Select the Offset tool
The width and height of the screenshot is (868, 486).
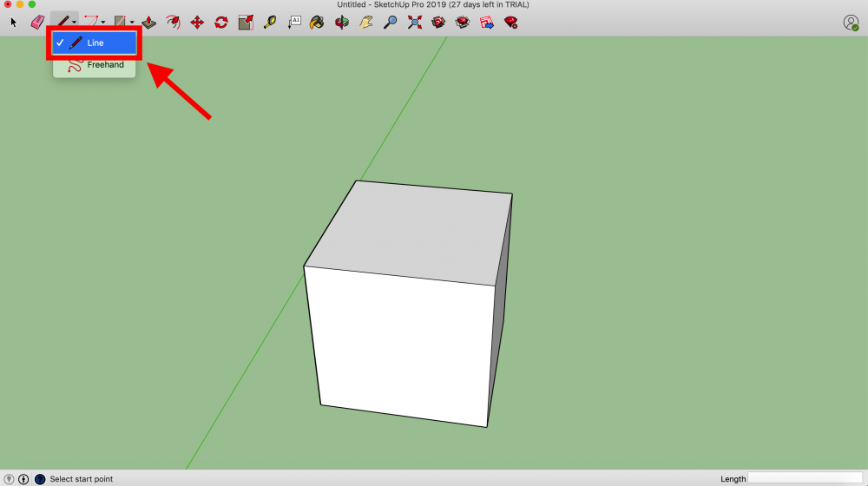point(174,23)
